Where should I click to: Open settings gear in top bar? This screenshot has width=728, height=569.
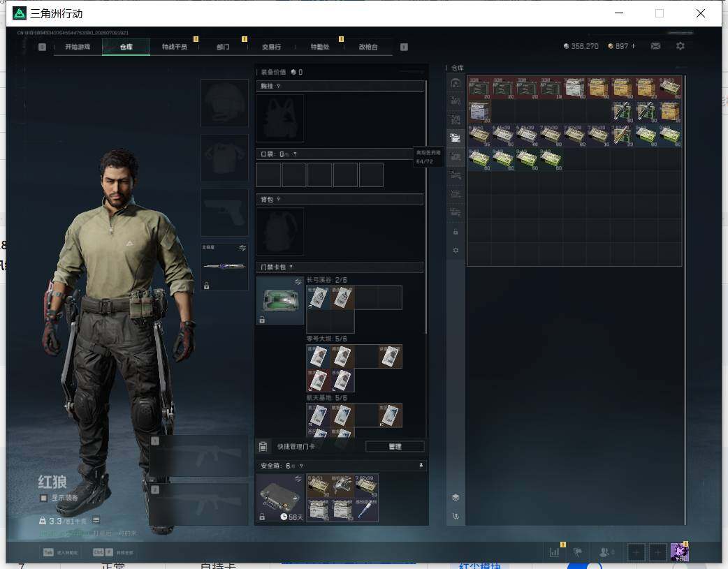tap(680, 46)
